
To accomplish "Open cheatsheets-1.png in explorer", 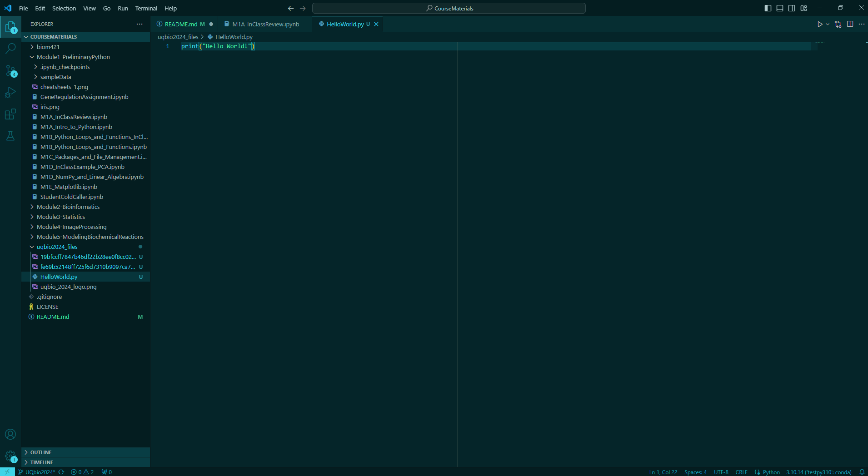I will point(85,87).
